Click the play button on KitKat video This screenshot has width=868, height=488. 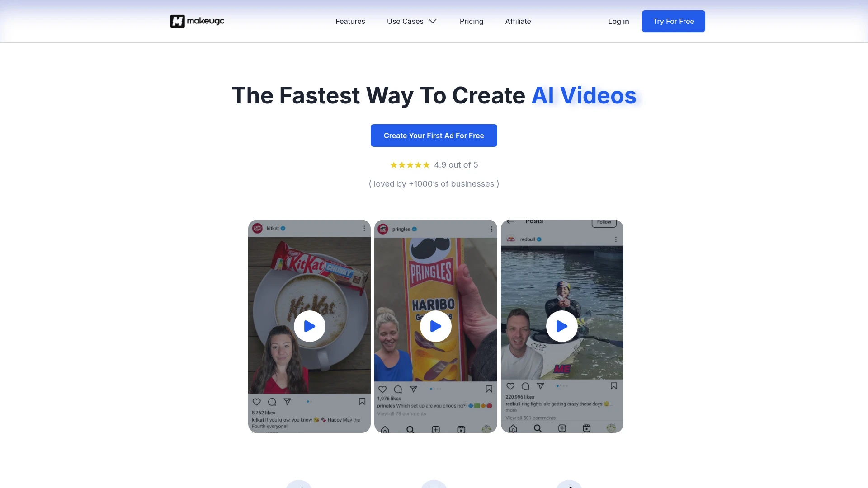[309, 326]
